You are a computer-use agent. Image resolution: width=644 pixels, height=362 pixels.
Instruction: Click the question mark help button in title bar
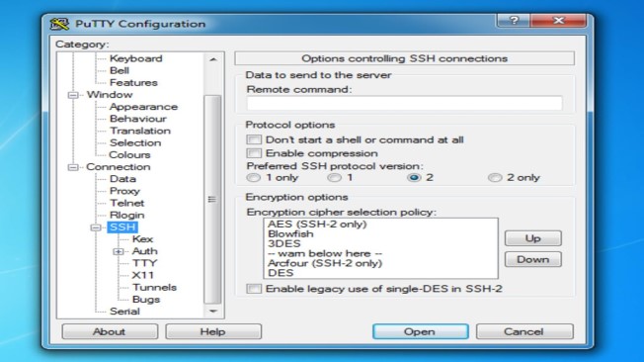(514, 21)
